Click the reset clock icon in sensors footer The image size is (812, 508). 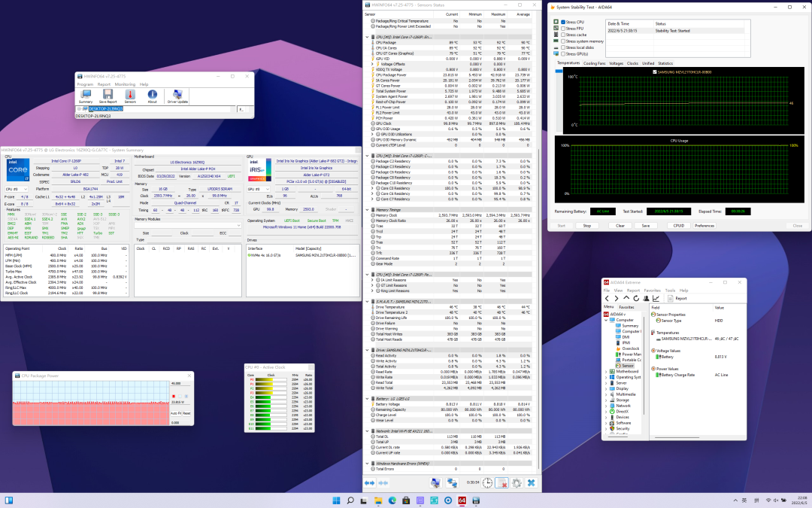[x=487, y=482]
